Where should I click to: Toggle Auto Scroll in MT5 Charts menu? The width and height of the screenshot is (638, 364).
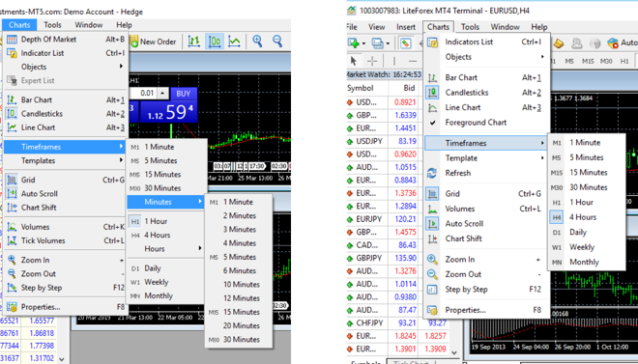coord(65,194)
